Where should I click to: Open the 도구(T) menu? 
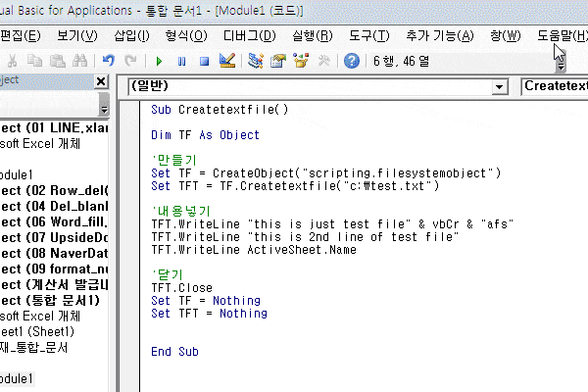coord(369,36)
